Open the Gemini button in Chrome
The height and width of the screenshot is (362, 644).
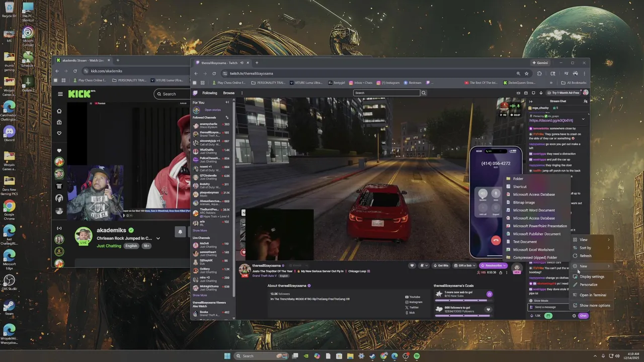[x=540, y=63]
